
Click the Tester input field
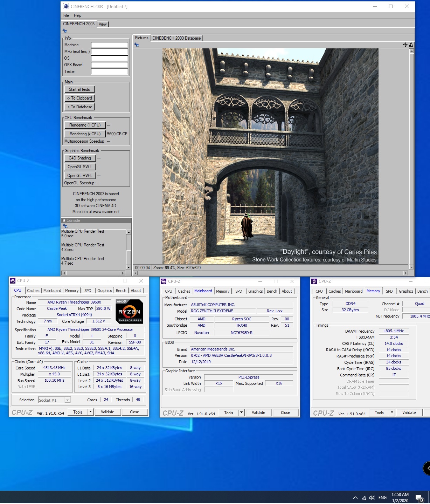click(110, 71)
